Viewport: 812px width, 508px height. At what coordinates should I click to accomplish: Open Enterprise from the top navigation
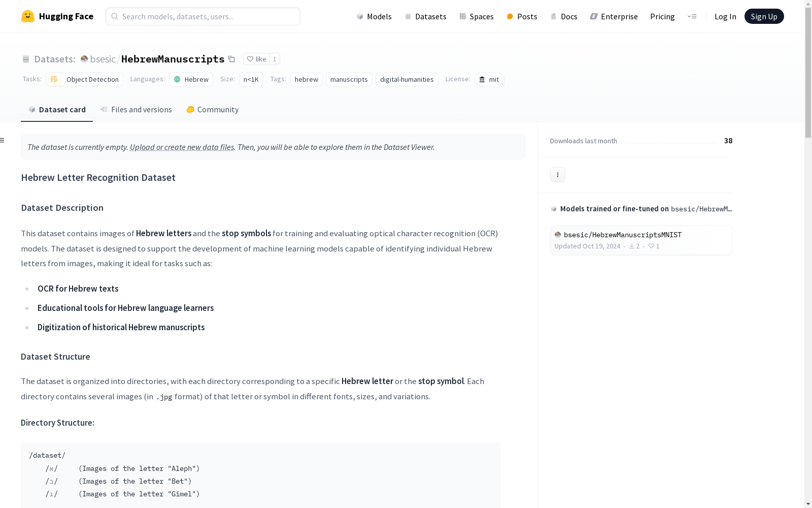point(614,16)
